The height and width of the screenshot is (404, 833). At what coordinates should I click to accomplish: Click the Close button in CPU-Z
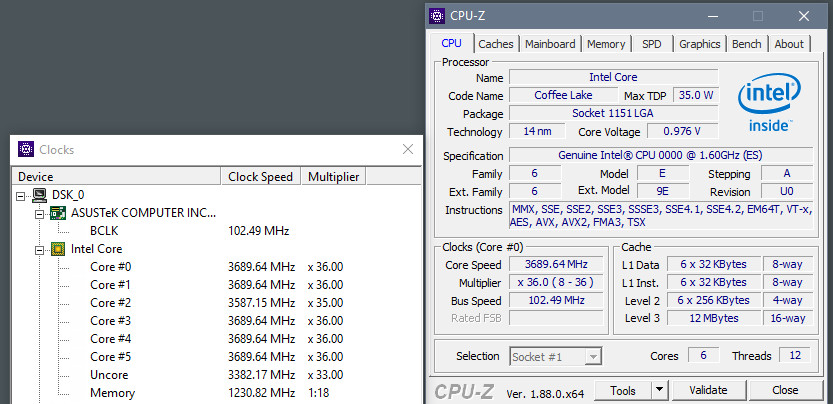pyautogui.click(x=785, y=390)
